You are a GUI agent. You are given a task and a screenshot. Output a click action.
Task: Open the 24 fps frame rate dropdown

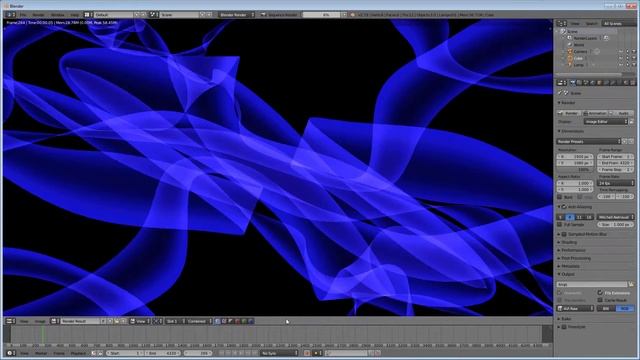point(616,183)
